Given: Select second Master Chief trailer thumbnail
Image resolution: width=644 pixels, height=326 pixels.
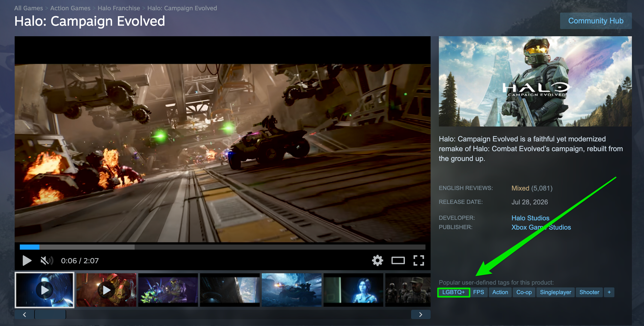Looking at the screenshot, I should [x=106, y=290].
